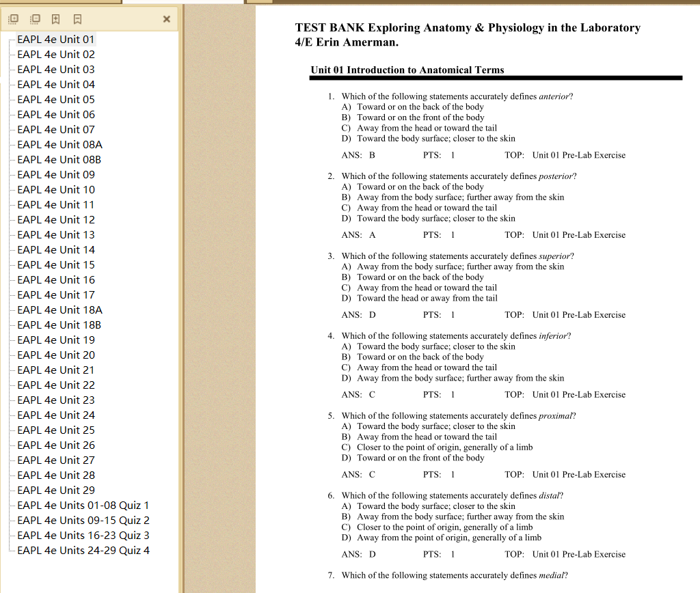Go to EAPL 4e Unit 16
Image resolution: width=700 pixels, height=593 pixels.
56,280
